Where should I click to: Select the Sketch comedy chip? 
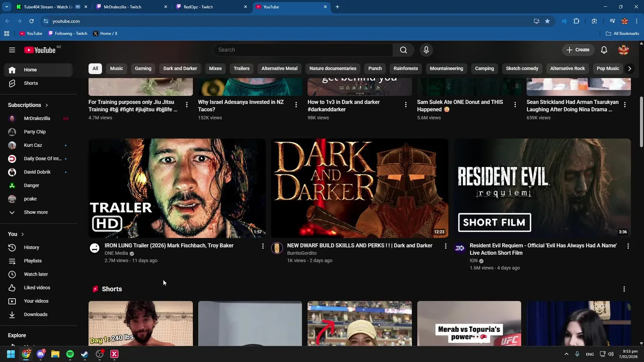point(522,68)
